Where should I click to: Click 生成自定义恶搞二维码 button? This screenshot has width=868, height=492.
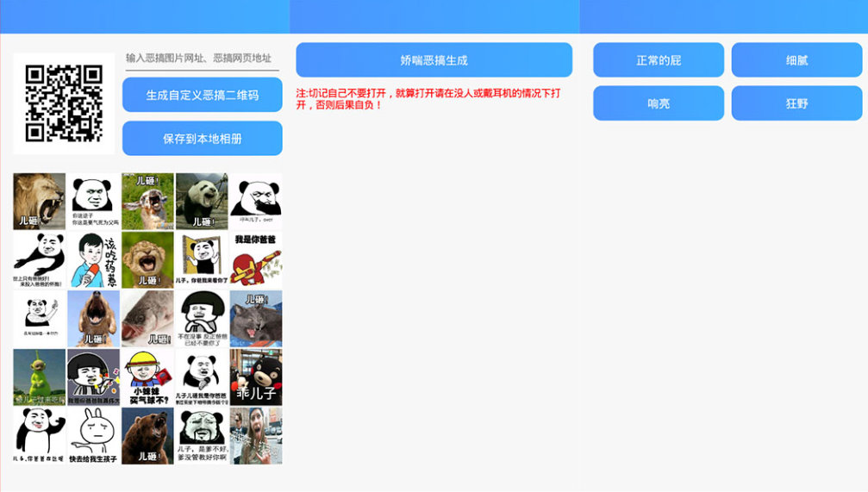coord(202,95)
